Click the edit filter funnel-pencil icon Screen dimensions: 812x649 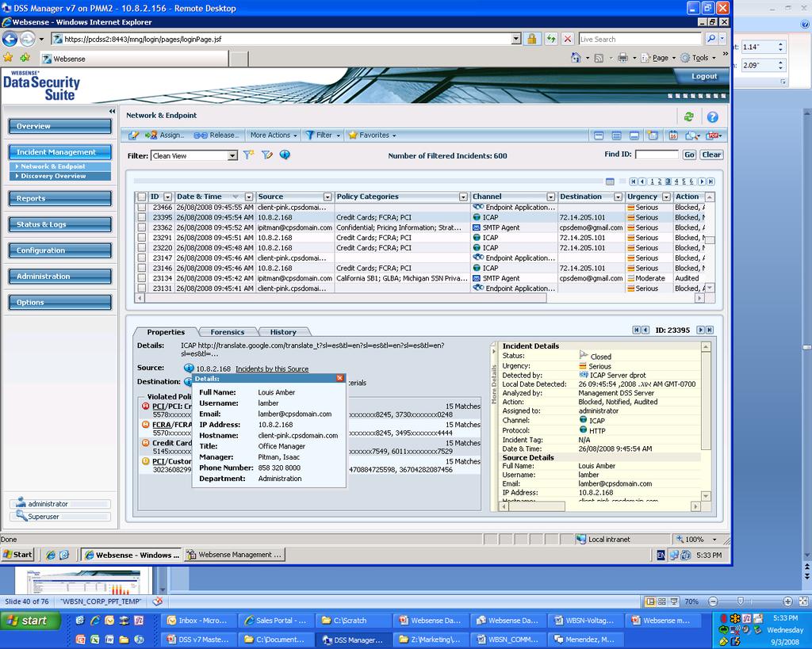coord(266,155)
